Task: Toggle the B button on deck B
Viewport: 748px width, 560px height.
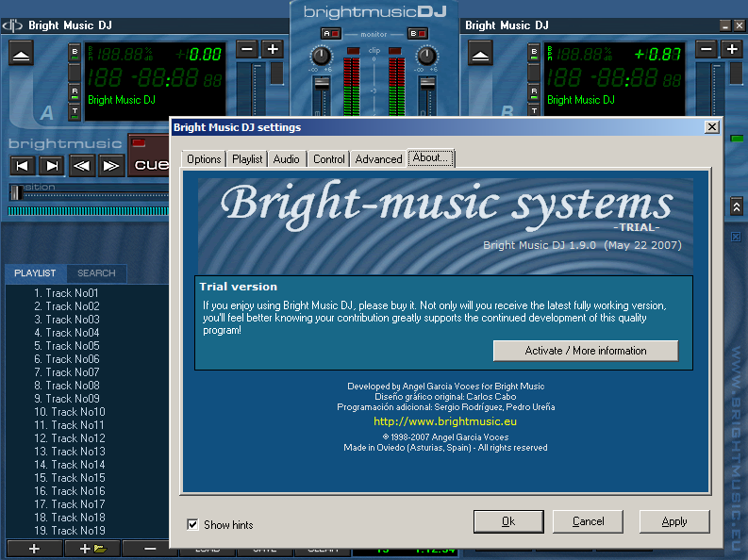Action: click(x=534, y=53)
